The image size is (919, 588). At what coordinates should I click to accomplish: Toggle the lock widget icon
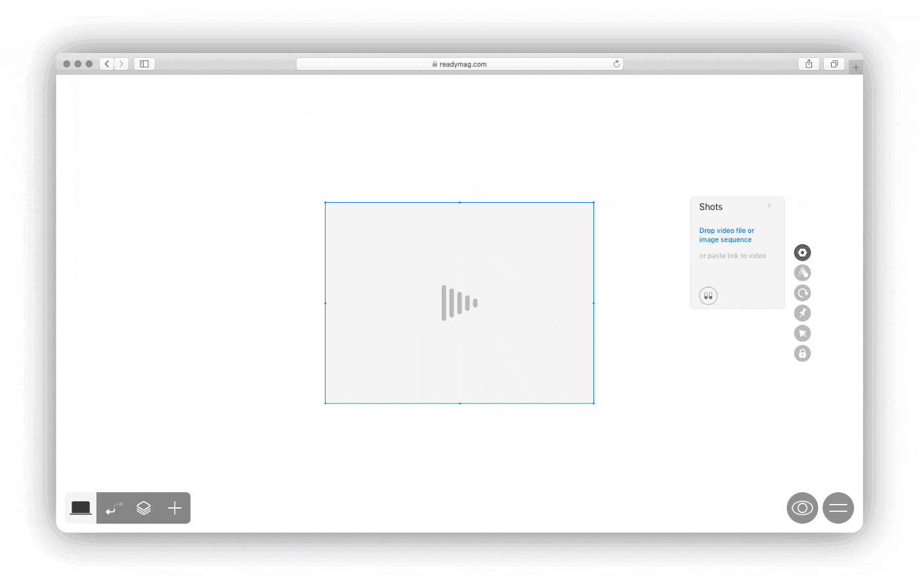tap(802, 354)
